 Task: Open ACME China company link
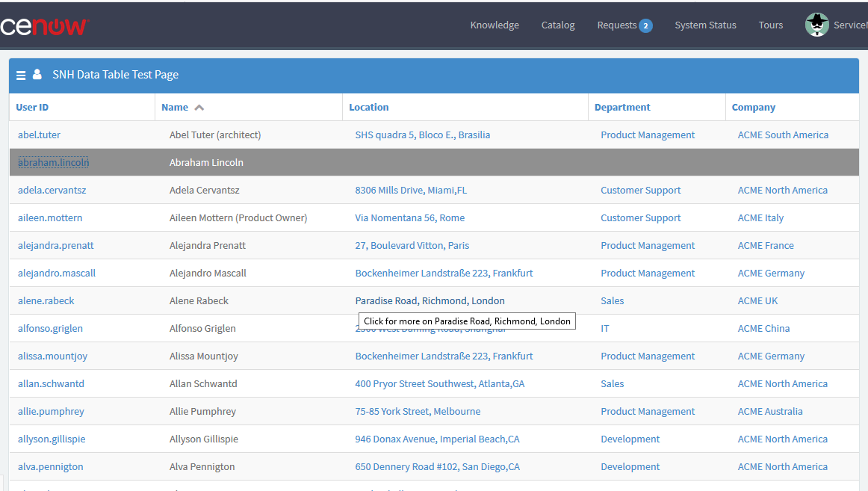tap(763, 329)
